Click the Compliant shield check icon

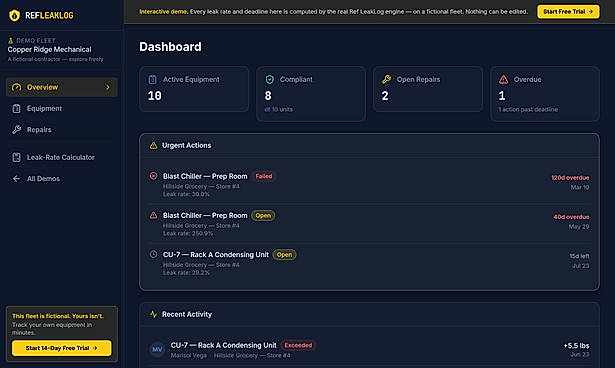click(x=269, y=79)
